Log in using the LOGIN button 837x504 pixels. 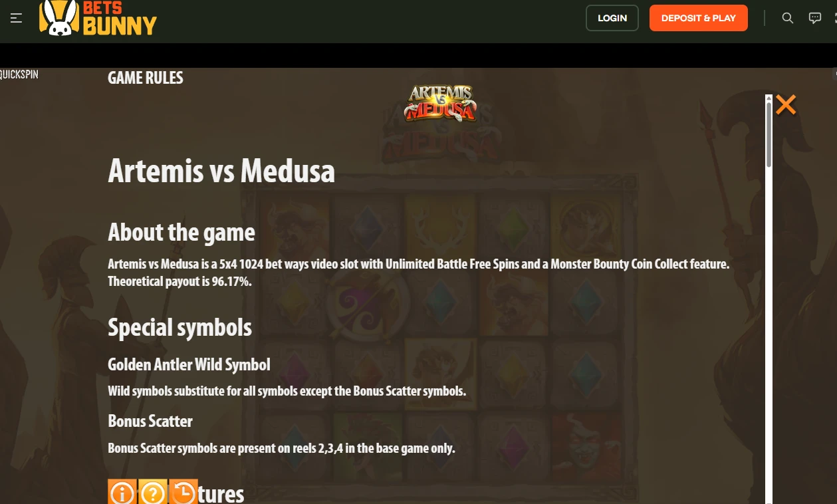coord(612,18)
